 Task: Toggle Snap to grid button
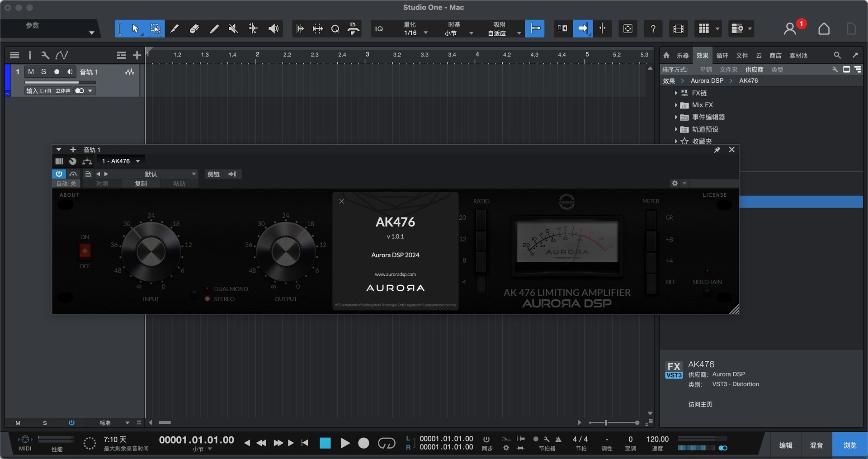click(x=535, y=28)
